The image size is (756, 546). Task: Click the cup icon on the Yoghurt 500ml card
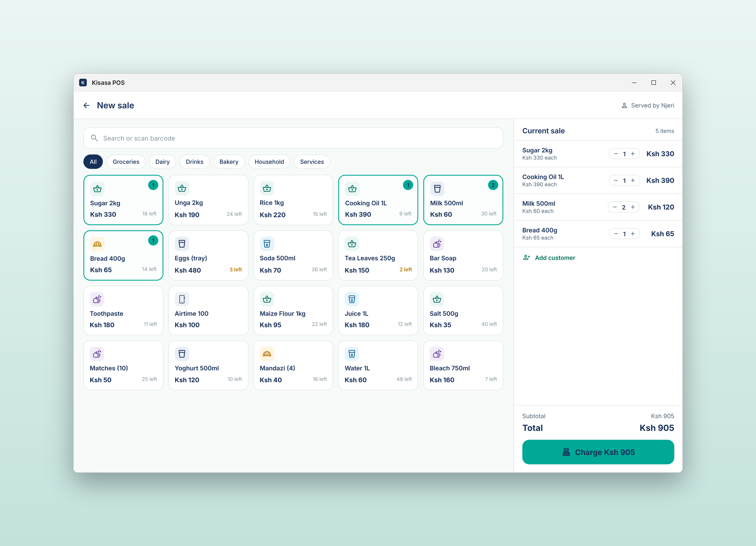coord(182,354)
